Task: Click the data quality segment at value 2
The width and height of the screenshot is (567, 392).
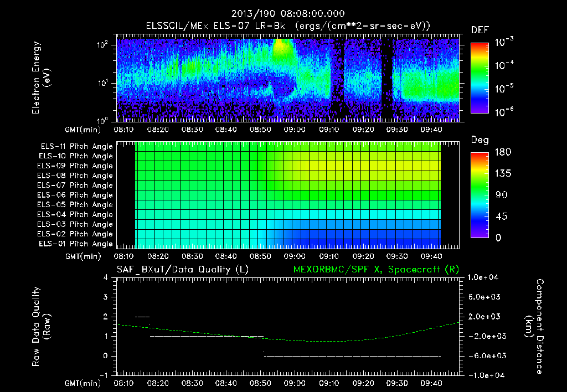Action: (142, 317)
